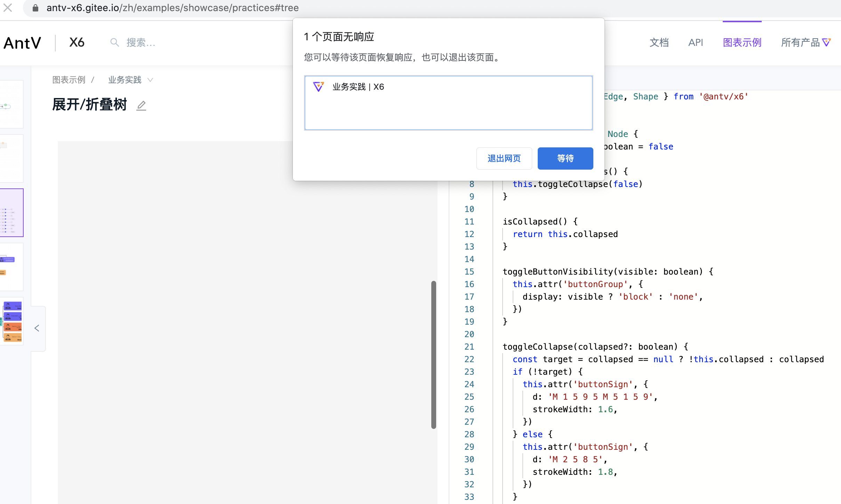This screenshot has width=841, height=504.
Task: Click the 等待 button in the dialog
Action: click(x=565, y=158)
